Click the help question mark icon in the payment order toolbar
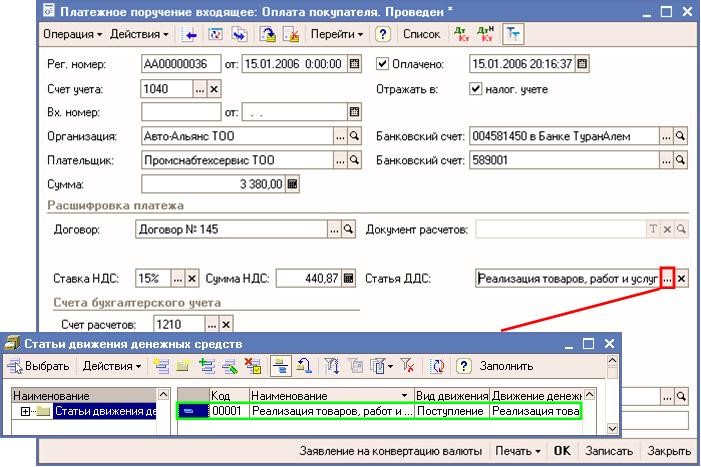This screenshot has width=701, height=467. point(382,34)
